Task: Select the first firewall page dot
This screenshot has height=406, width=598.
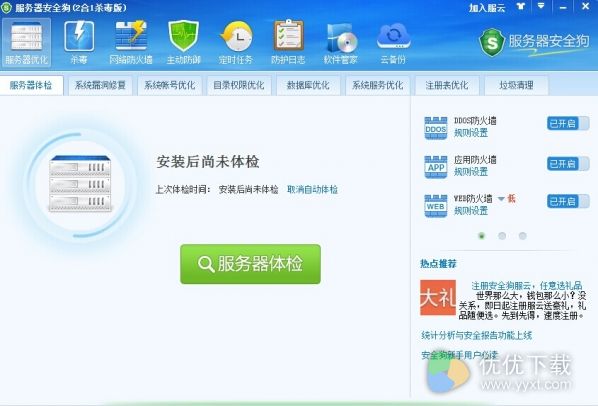Action: (x=481, y=236)
